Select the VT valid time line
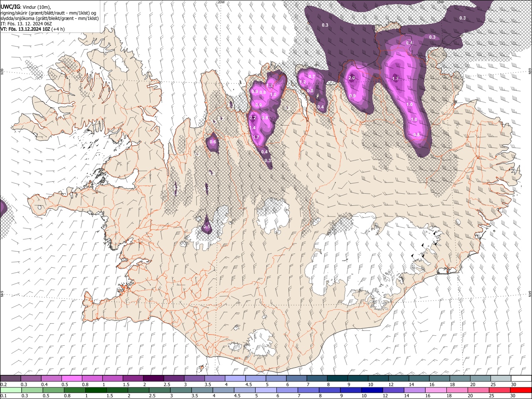This screenshot has height=399, width=532. [x=32, y=30]
